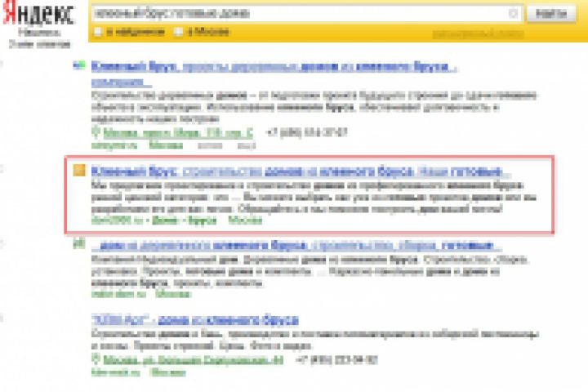This screenshot has width=588, height=392.
Task: Open the last result's Москва street address link
Action: (x=193, y=360)
